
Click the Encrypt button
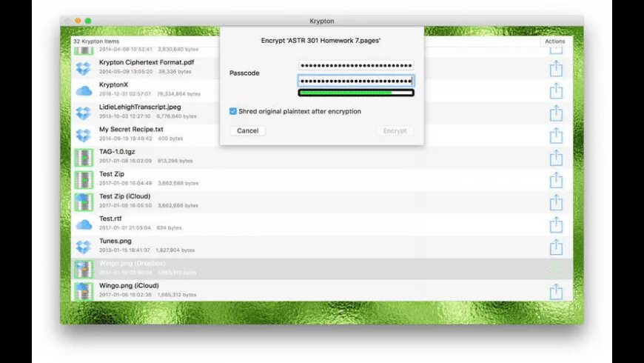coord(395,130)
